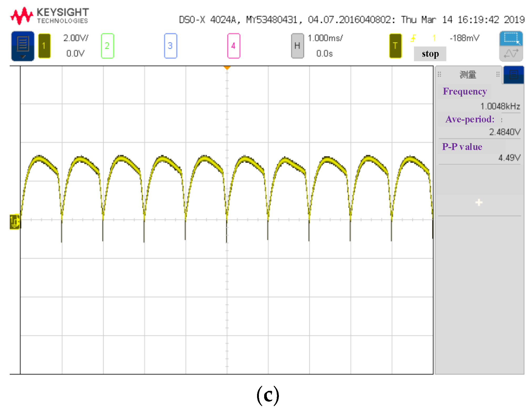Select the zoom box selection icon
Viewport: 532px width, 410px height.
coord(511,38)
